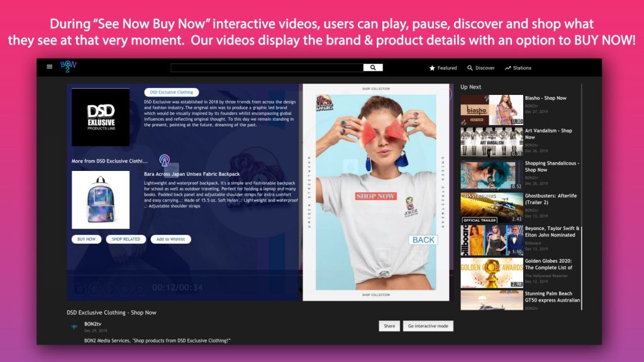The width and height of the screenshot is (644, 362).
Task: Click the BON2 logo
Action: [68, 66]
